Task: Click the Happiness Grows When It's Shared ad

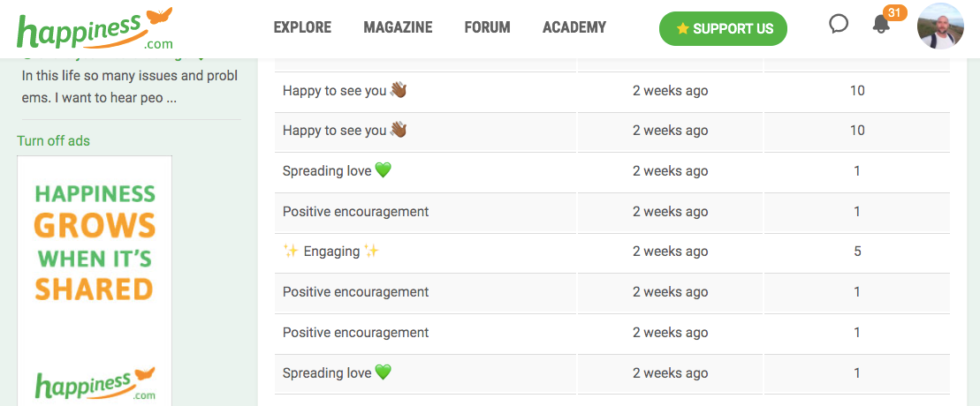Action: [95, 243]
